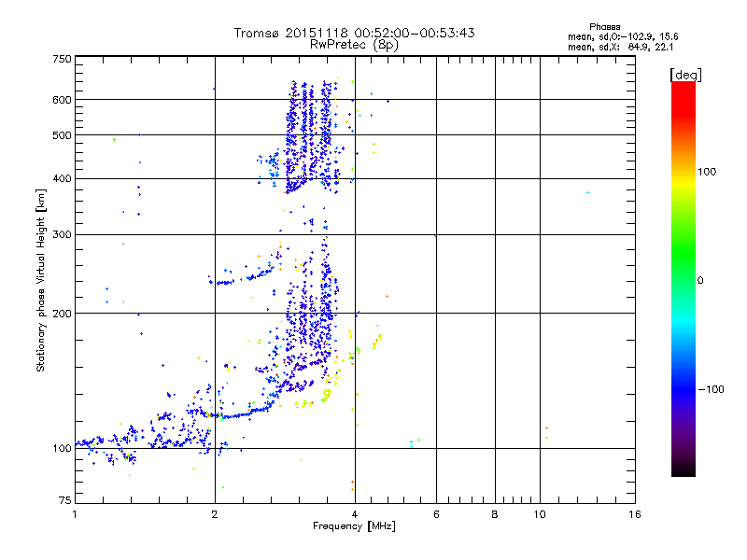
Task: Click the x-axis tick label '10'
Action: click(540, 514)
